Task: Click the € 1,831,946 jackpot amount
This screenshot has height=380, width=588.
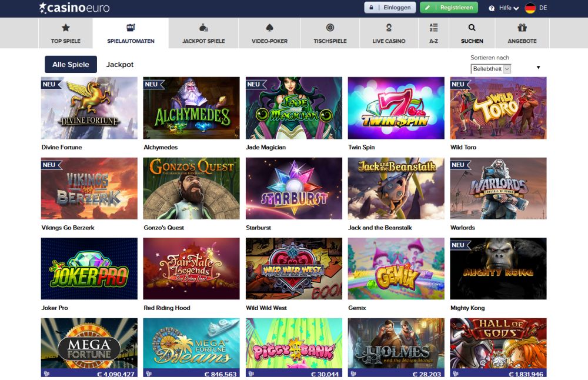Action: [x=526, y=374]
